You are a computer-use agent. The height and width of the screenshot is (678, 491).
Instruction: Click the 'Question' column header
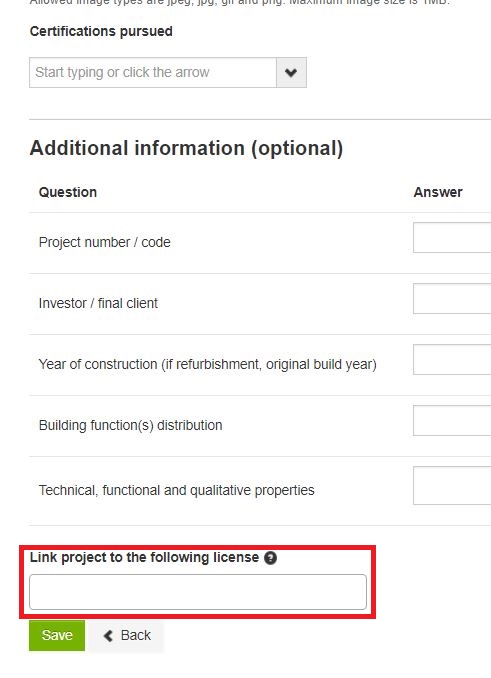[68, 192]
